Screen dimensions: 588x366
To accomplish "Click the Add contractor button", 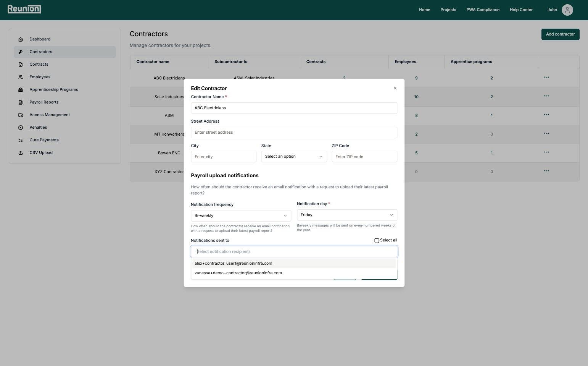I will 560,34.
